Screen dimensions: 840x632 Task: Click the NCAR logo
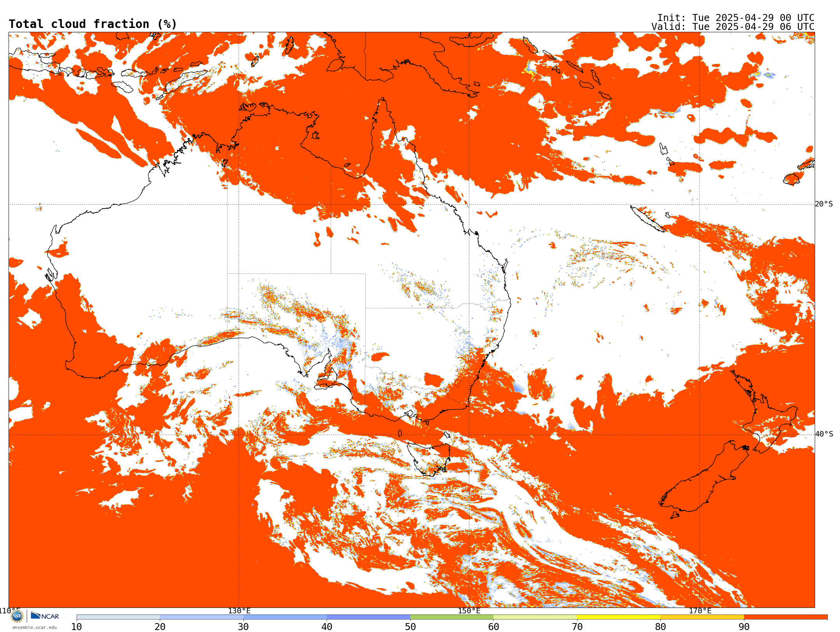click(x=45, y=616)
